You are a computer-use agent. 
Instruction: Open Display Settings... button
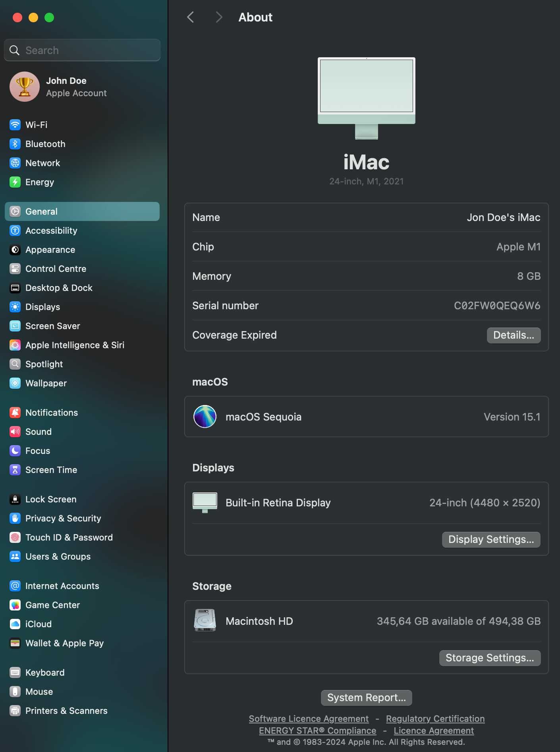tap(491, 539)
